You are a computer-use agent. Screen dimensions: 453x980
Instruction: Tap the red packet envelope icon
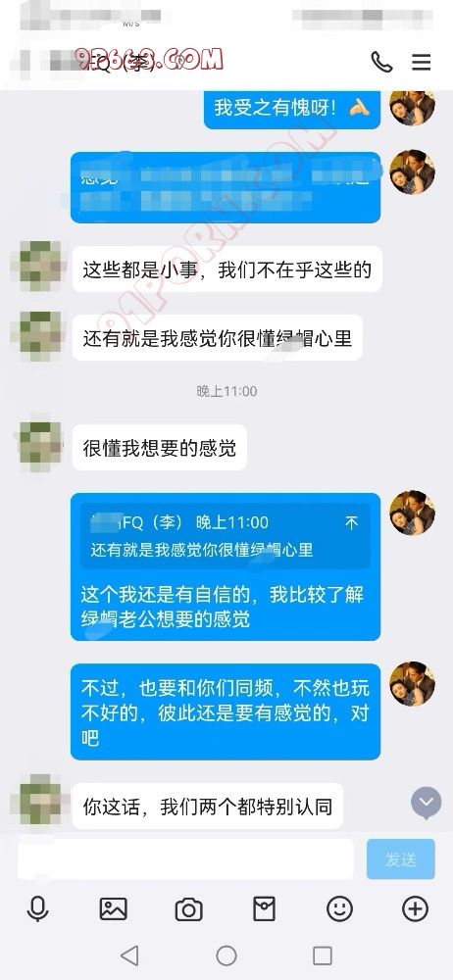[x=264, y=908]
